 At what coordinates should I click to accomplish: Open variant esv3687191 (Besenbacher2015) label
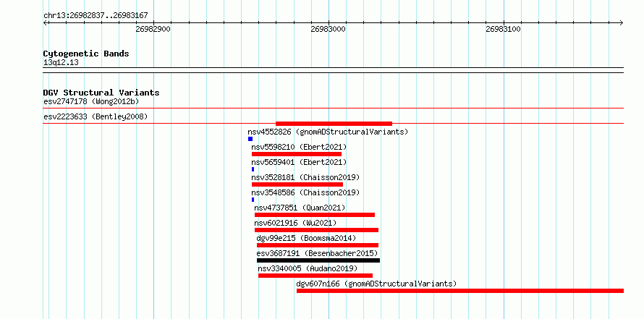pos(317,253)
